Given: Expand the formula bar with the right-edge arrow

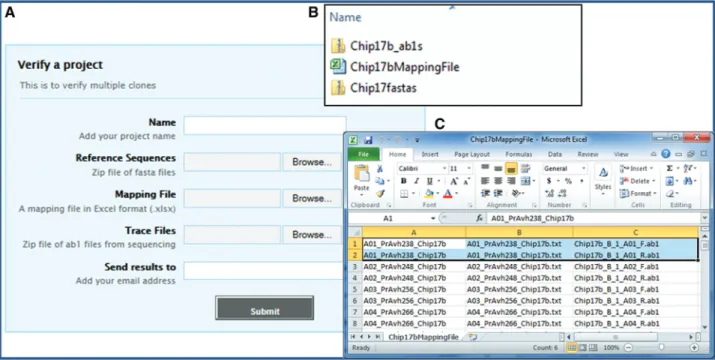Looking at the screenshot, I should [x=706, y=219].
